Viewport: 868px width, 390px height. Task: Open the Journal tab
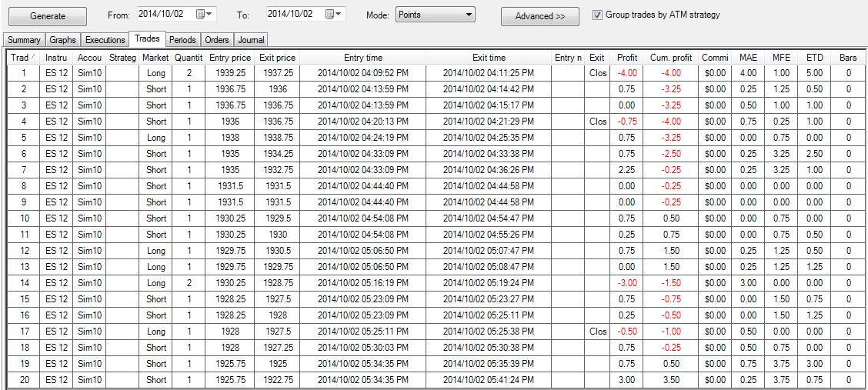tap(252, 40)
